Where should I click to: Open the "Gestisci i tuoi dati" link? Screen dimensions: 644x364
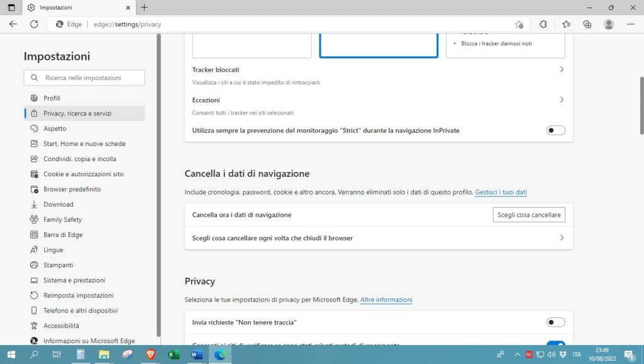pos(501,191)
